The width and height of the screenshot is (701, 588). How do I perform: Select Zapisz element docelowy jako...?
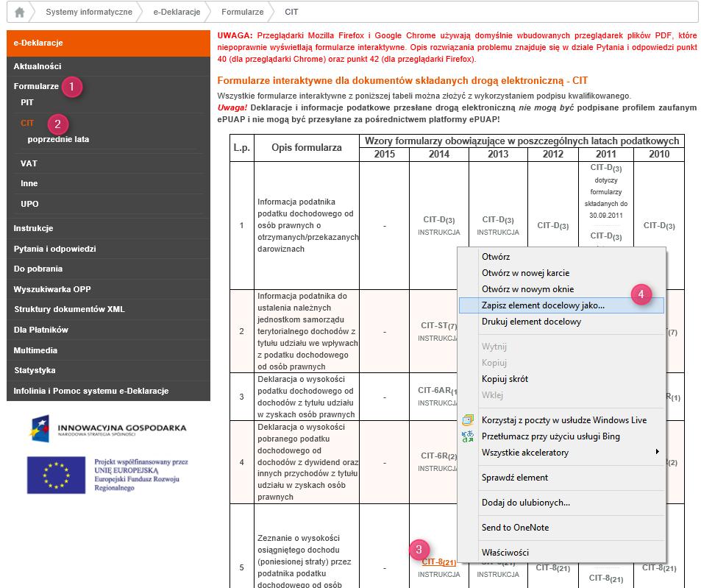click(x=562, y=305)
